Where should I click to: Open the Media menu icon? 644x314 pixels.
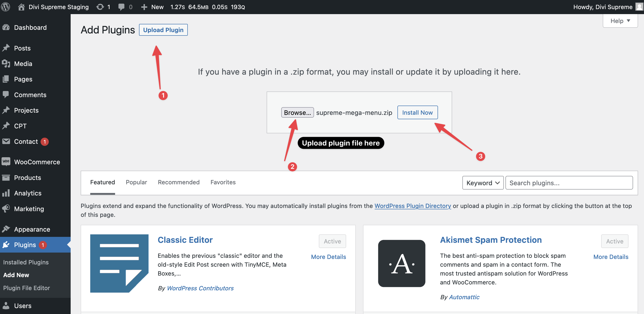(6, 64)
